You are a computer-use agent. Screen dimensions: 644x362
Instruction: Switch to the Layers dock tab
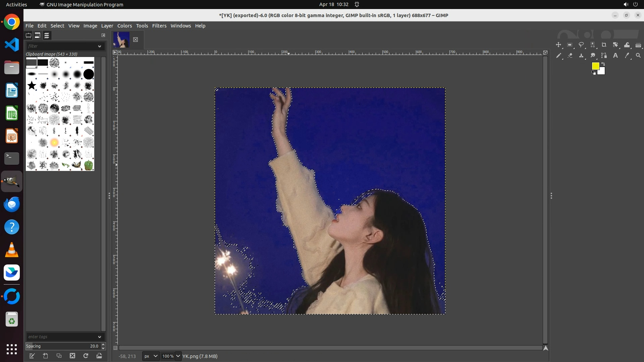point(47,36)
